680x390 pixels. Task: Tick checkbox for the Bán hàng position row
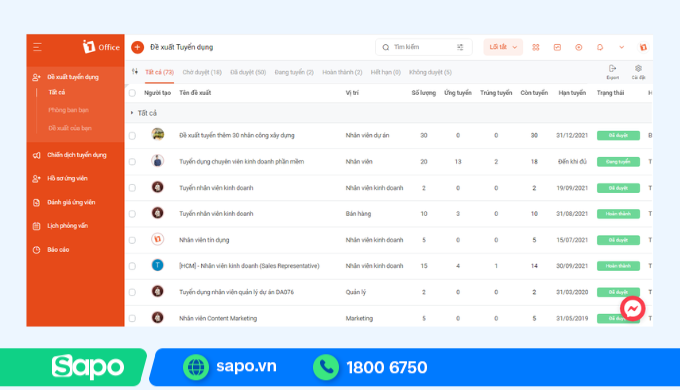tap(132, 214)
